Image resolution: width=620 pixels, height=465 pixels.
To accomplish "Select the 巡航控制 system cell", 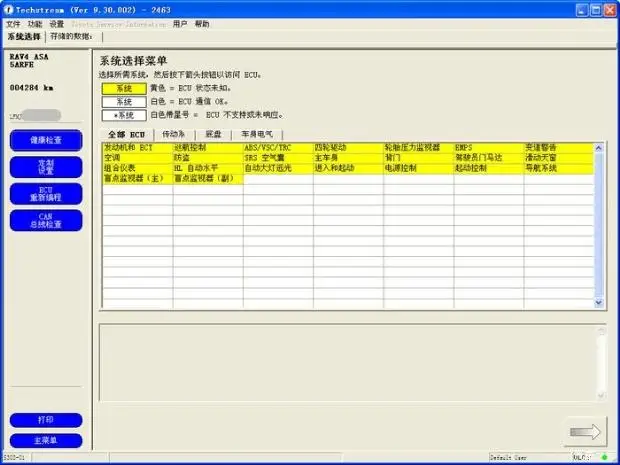I will point(208,148).
